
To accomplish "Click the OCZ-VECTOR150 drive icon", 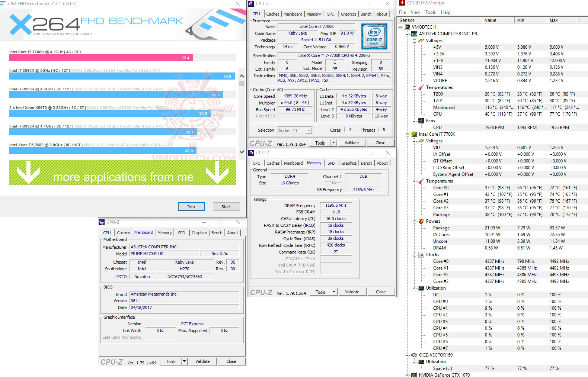I will (x=414, y=355).
